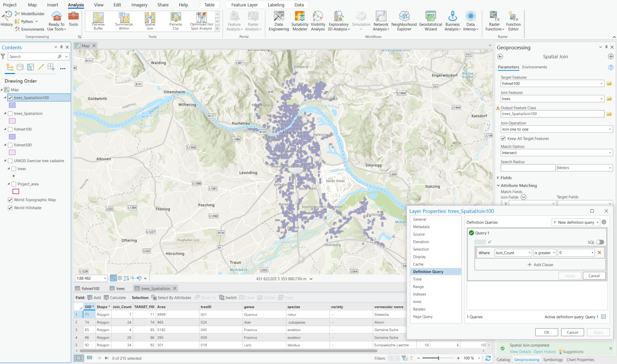Toggle the SQL switch in Query 1

point(600,242)
